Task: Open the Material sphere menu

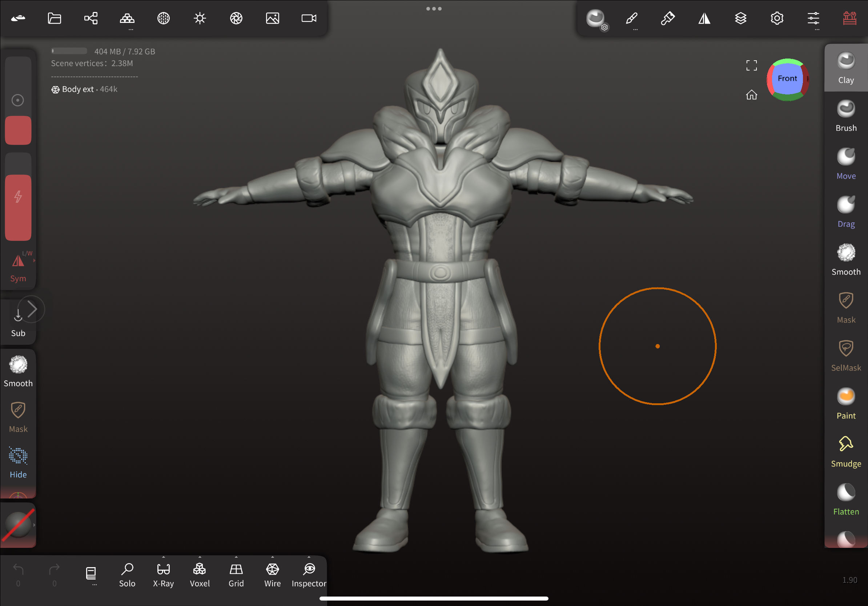Action: click(x=163, y=18)
